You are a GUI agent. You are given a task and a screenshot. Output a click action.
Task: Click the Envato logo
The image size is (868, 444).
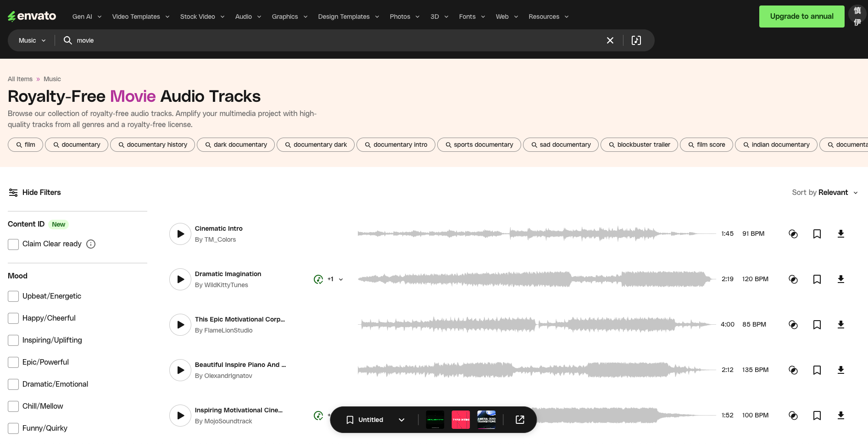pos(32,17)
